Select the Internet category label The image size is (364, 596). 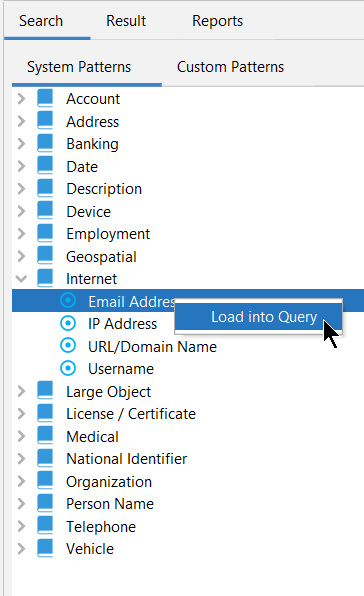coord(92,279)
